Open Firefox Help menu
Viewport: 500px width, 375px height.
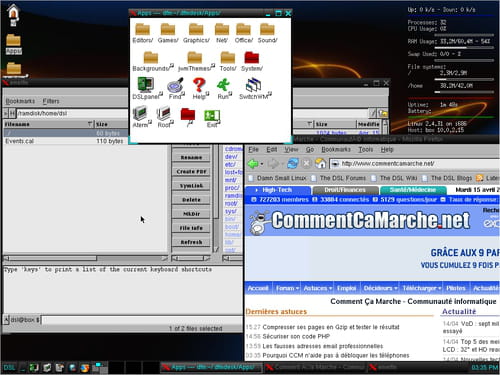[387, 149]
